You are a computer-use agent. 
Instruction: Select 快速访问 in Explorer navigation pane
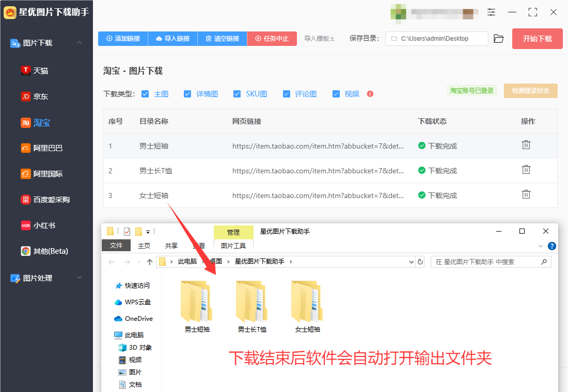pos(133,286)
